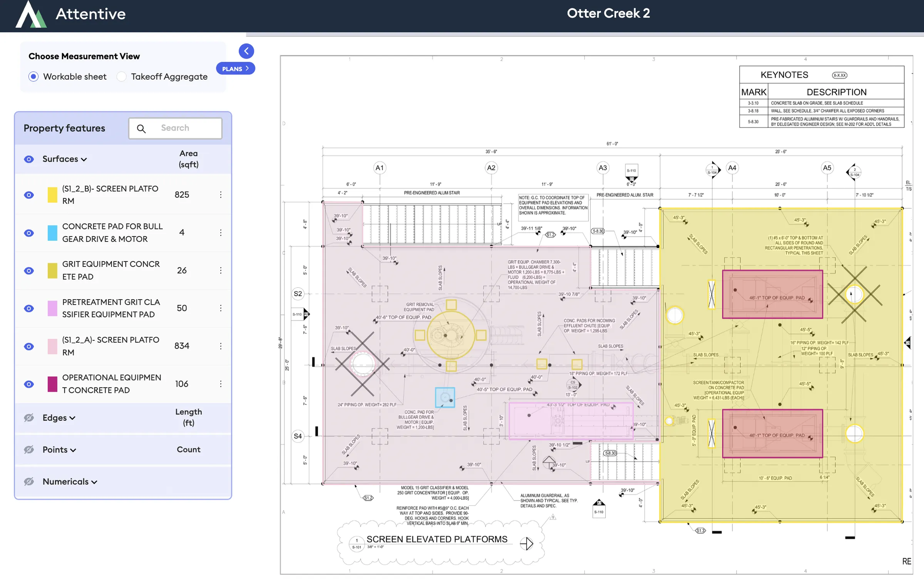Expand the Numericals section
Viewport: 924px width, 583px height.
coord(94,481)
